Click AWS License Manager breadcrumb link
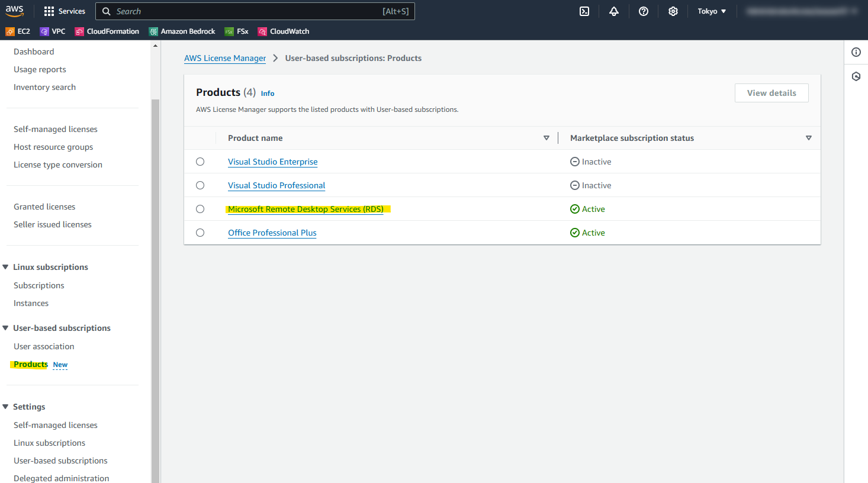The width and height of the screenshot is (868, 483). click(225, 58)
